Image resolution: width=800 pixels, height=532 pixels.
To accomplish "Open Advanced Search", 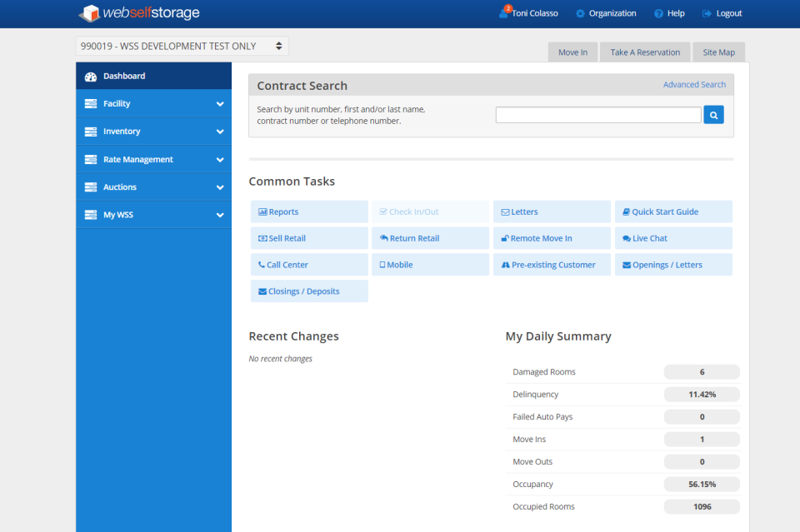I will pos(694,84).
